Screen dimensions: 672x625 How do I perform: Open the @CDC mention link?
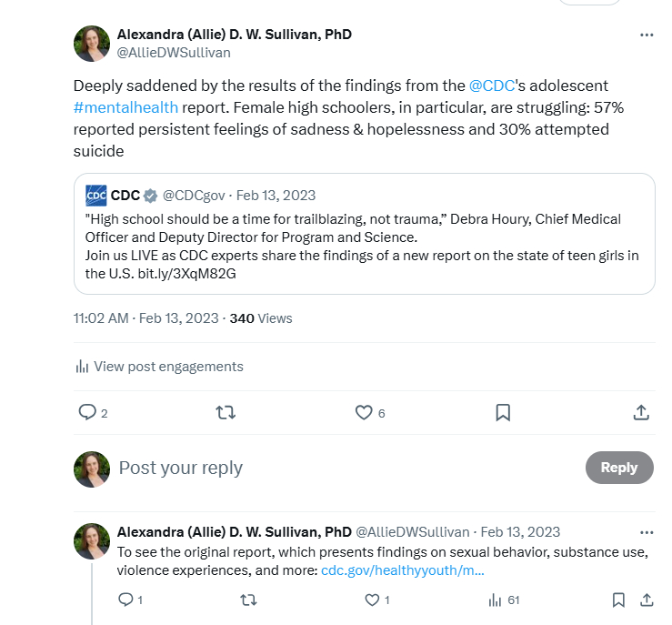click(491, 86)
